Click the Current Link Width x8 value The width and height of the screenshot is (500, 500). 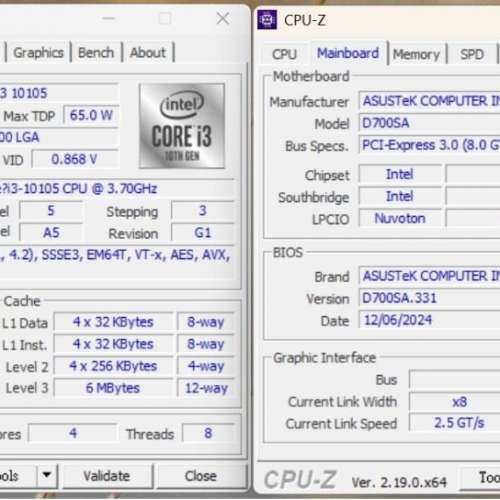click(455, 401)
